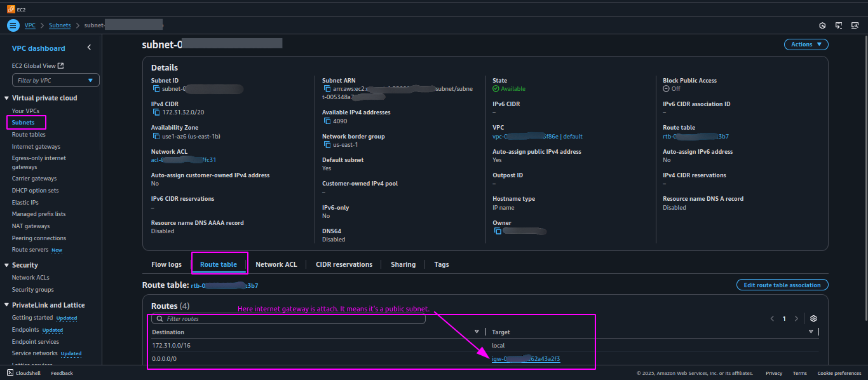Open Internet gateways in sidebar
Screen dimensions: 868x380
click(36, 147)
